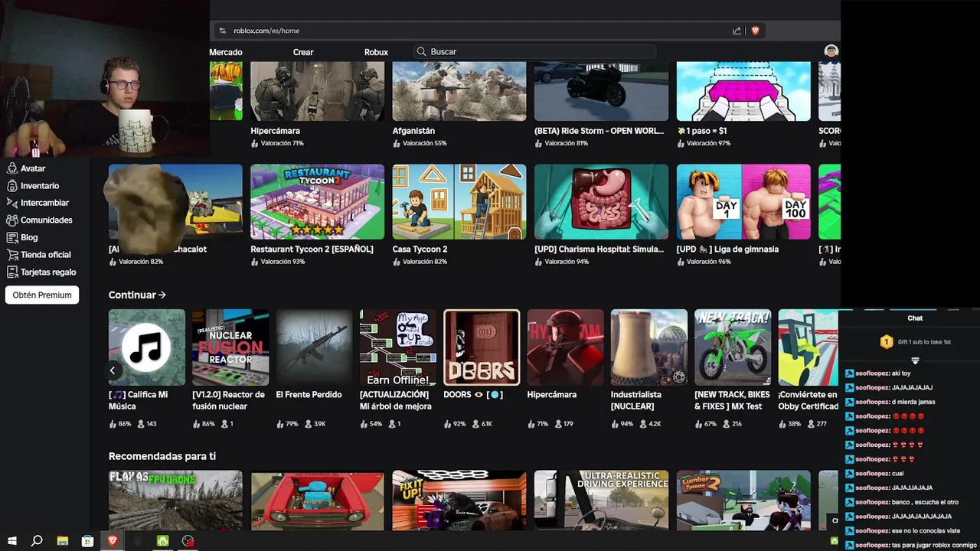
Task: Open the Mercado menu item
Action: 226,52
